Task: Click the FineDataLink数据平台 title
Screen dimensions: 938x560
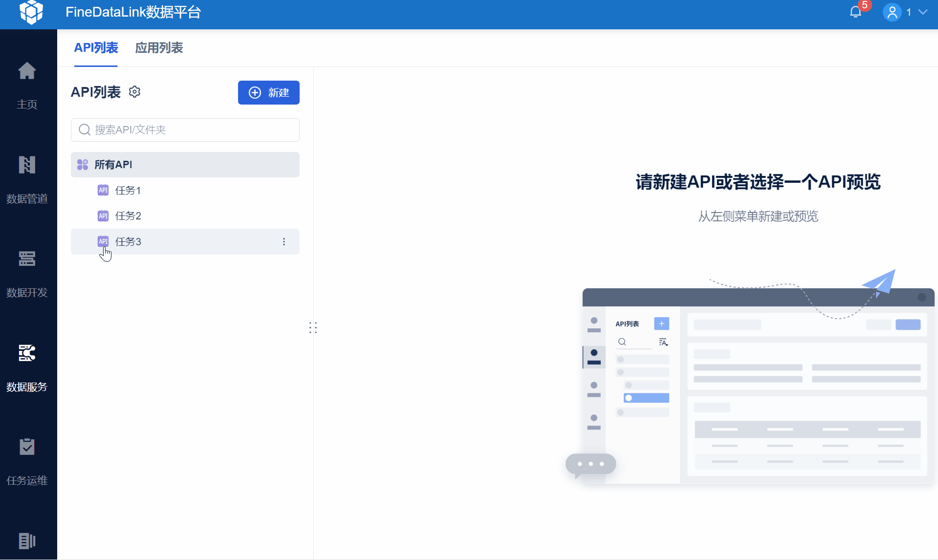Action: coord(133,12)
